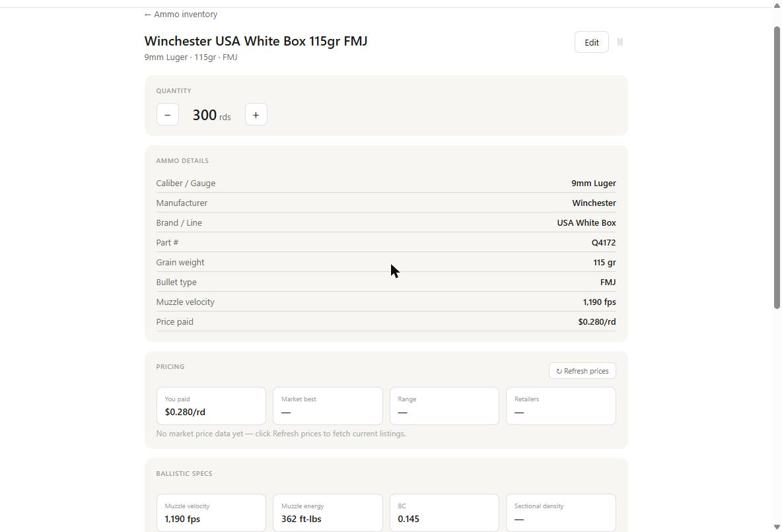782x532 pixels.
Task: Click the 'Grain weight' label
Action: click(180, 262)
